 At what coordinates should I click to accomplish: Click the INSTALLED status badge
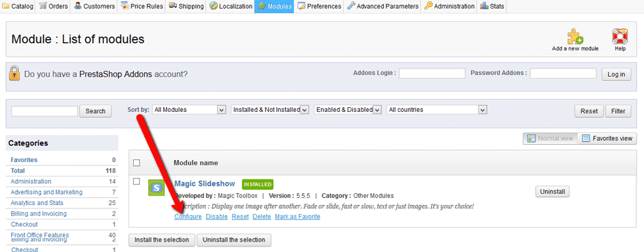point(257,185)
